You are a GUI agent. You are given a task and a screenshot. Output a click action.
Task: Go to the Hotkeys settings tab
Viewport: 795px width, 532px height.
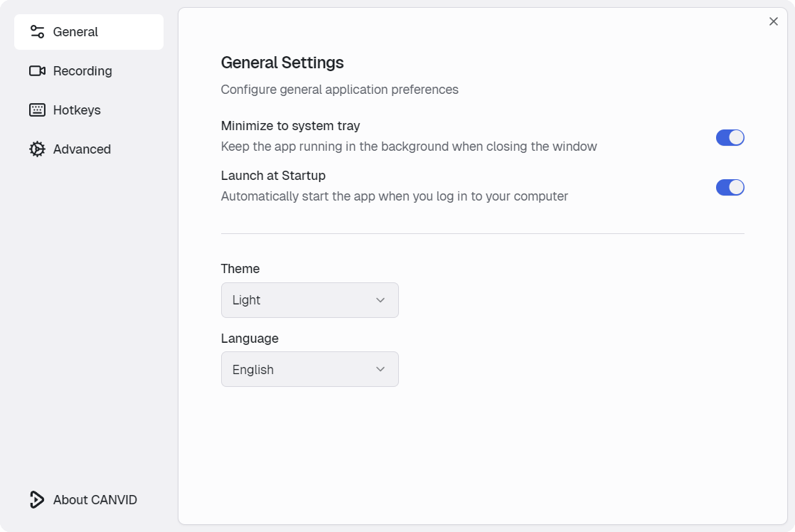coord(77,110)
